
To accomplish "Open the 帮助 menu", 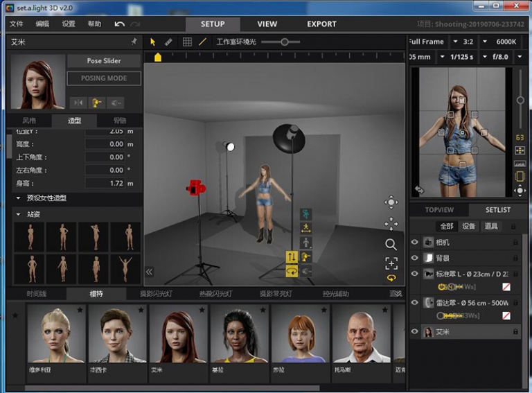I will (95, 24).
